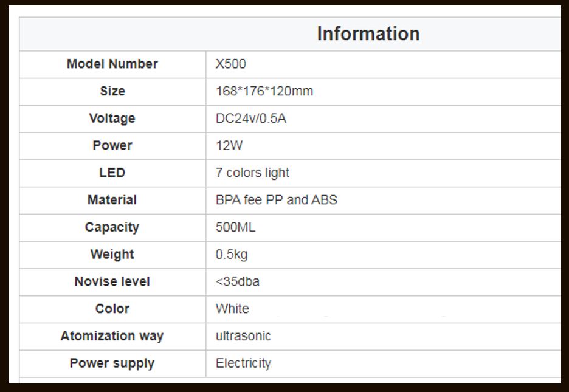
Task: Click the X500 model value
Action: [230, 64]
